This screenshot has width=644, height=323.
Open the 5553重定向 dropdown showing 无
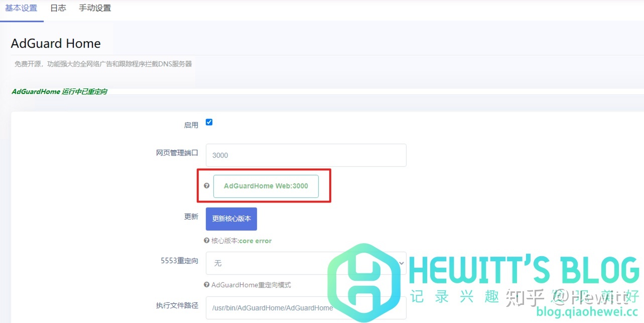pyautogui.click(x=306, y=263)
